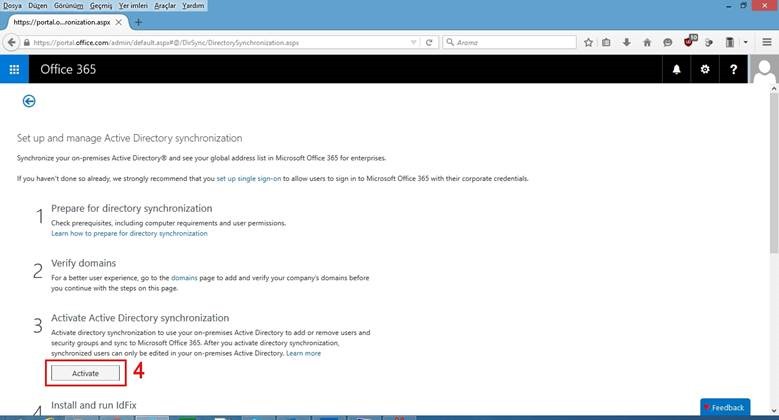Click the trash can extension icon
The width and height of the screenshot is (779, 420).
tap(730, 42)
